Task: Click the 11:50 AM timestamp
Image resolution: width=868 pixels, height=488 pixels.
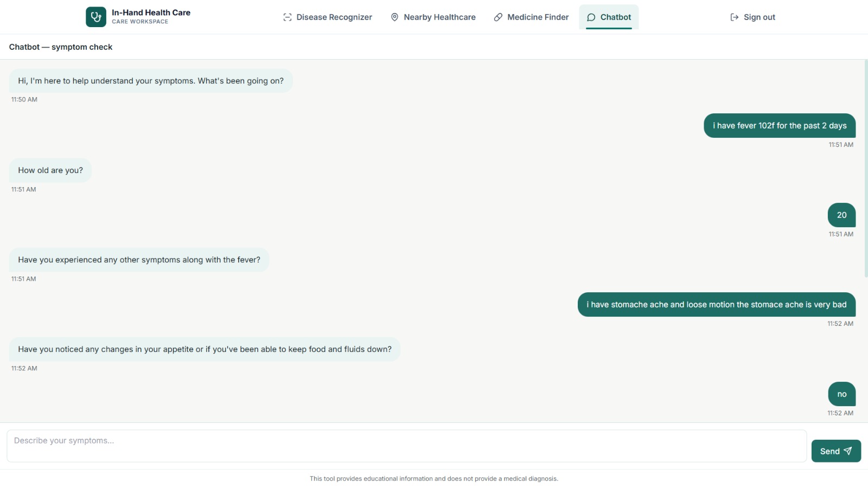Action: [24, 100]
